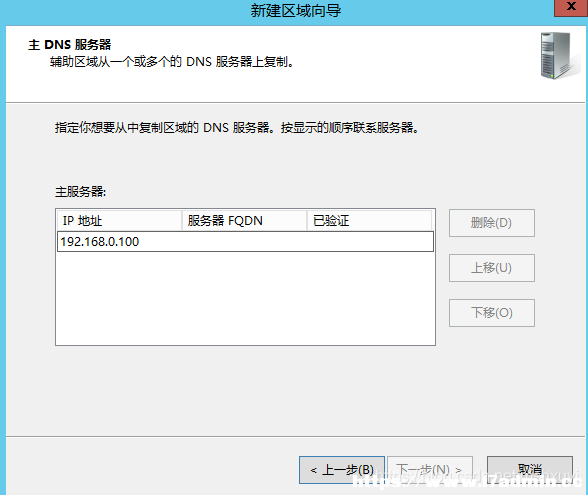This screenshot has height=495, width=588.
Task: Click the 主服务器: label
Action: coord(81,192)
